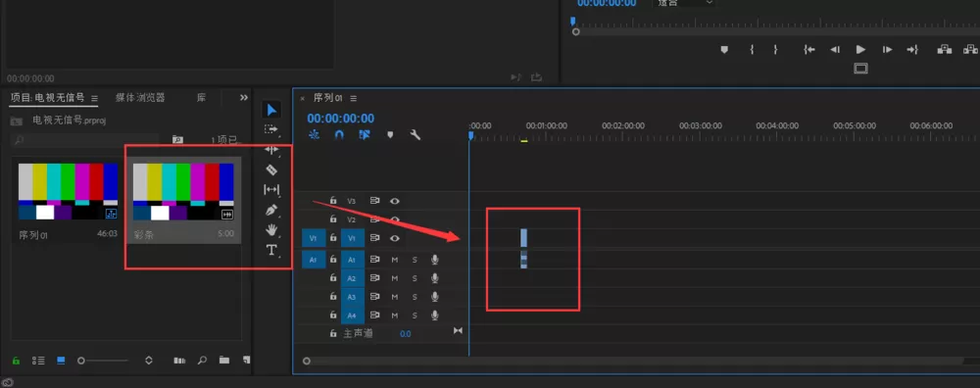Expand hidden panel tabs chevron
Image resolution: width=980 pixels, height=388 pixels.
(244, 97)
